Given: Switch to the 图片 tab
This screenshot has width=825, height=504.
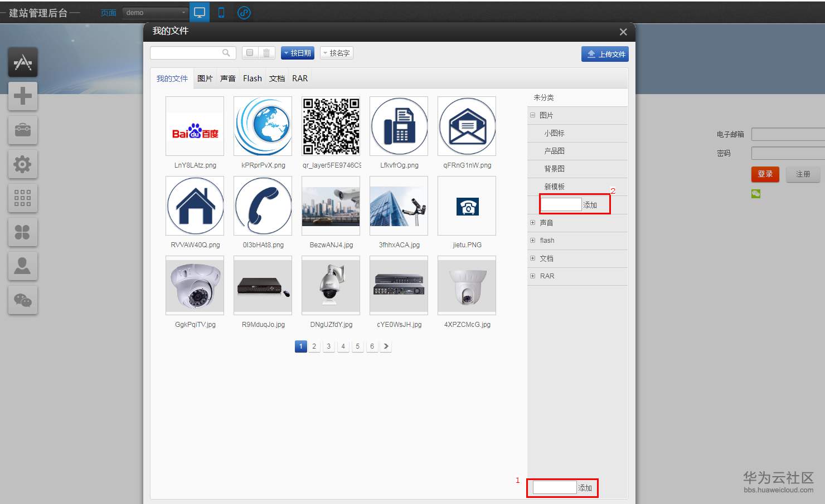Looking at the screenshot, I should coord(205,79).
